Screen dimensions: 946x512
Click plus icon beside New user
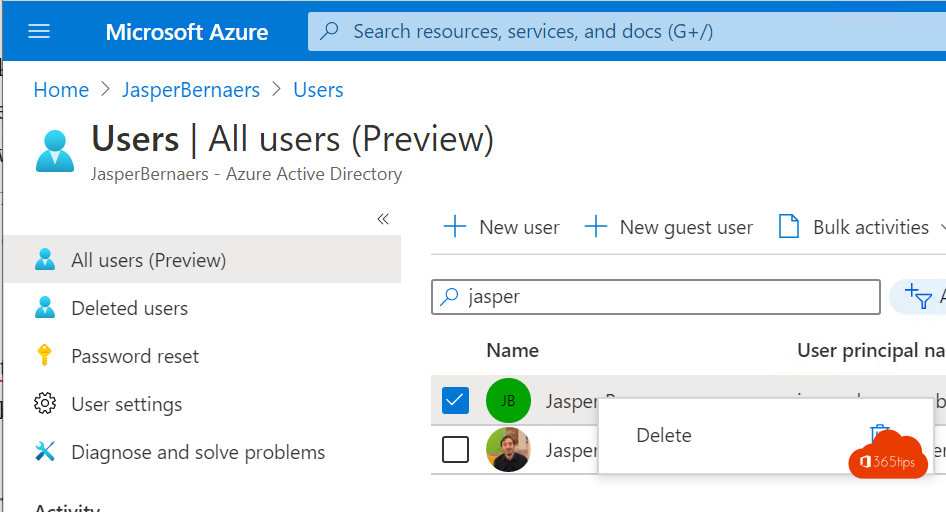[x=455, y=227]
